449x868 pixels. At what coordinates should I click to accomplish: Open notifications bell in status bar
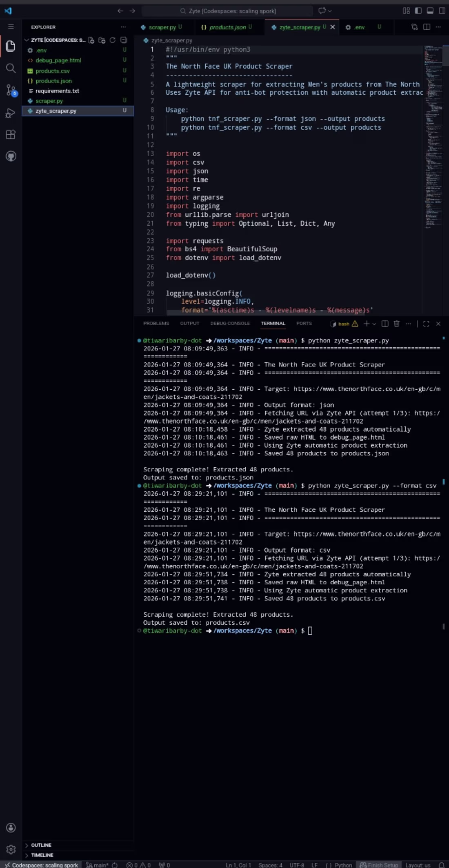[x=442, y=865]
